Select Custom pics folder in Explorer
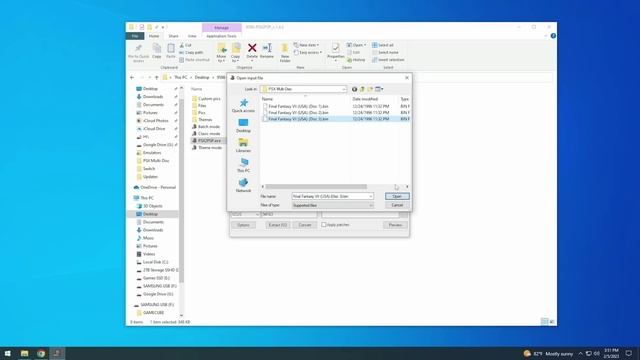The image size is (640, 360). click(209, 99)
